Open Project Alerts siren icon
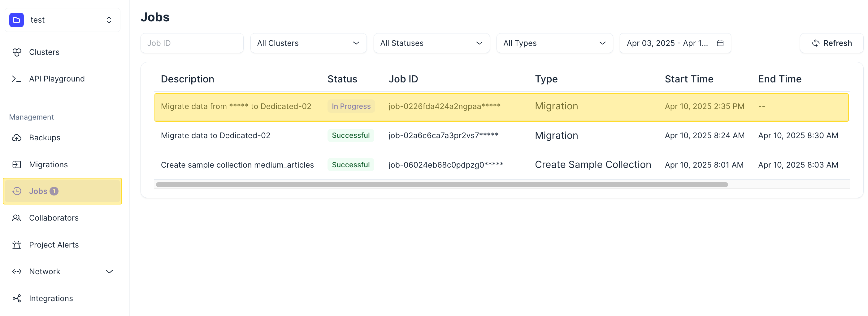868x316 pixels. (16, 245)
